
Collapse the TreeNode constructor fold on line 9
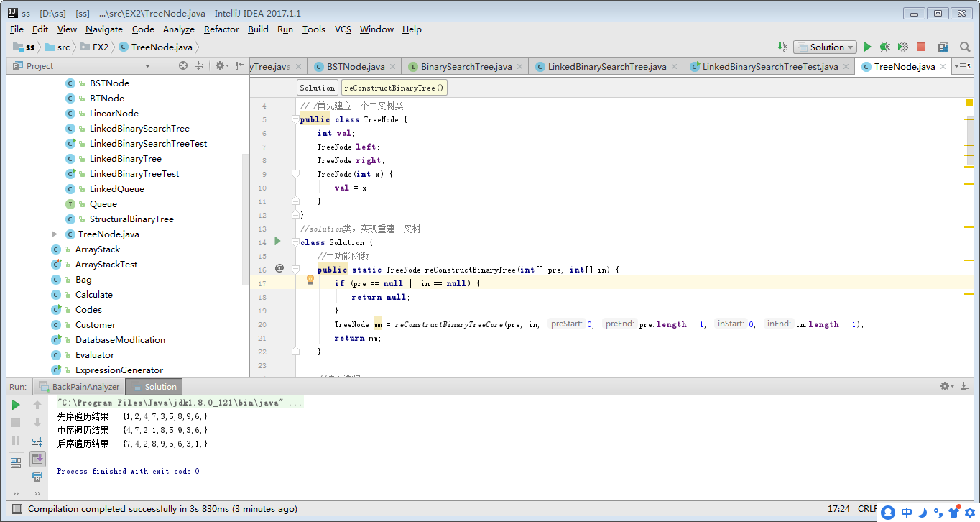point(295,174)
